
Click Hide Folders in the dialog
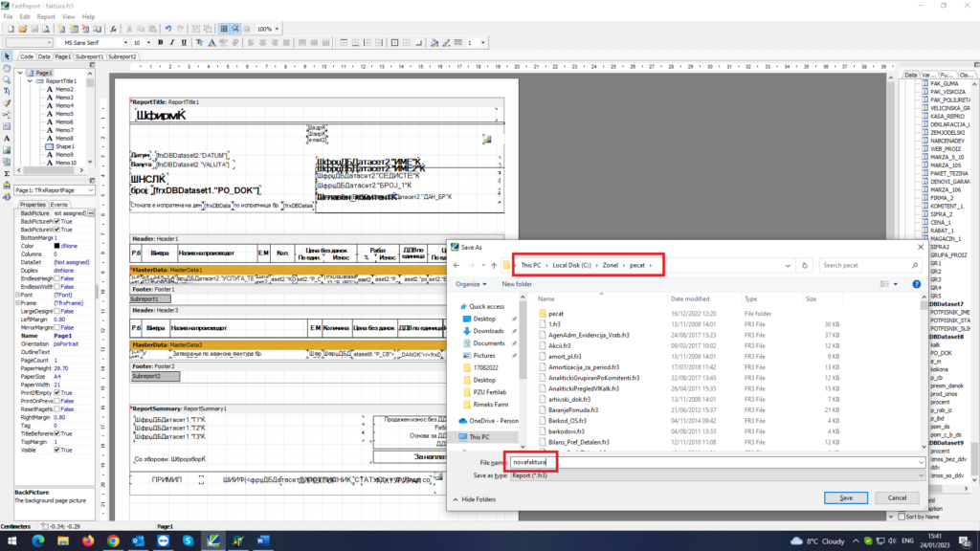coord(475,499)
